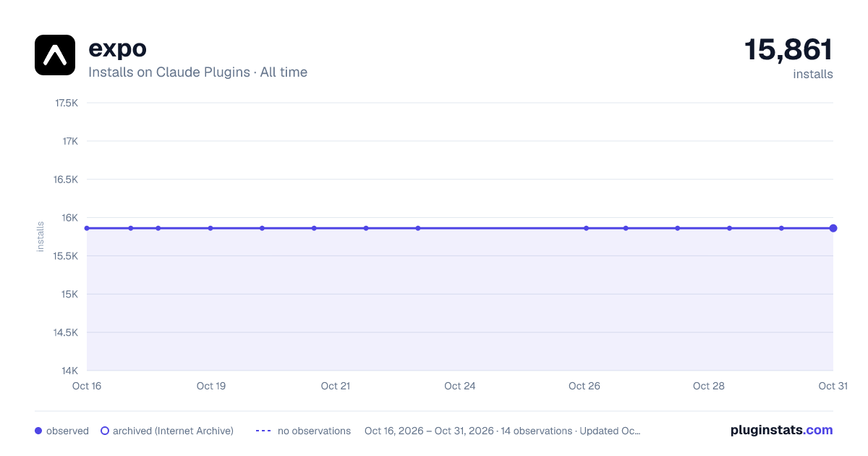The width and height of the screenshot is (868, 456).
Task: Select the data point above the Oct 26 label
Action: coord(587,228)
